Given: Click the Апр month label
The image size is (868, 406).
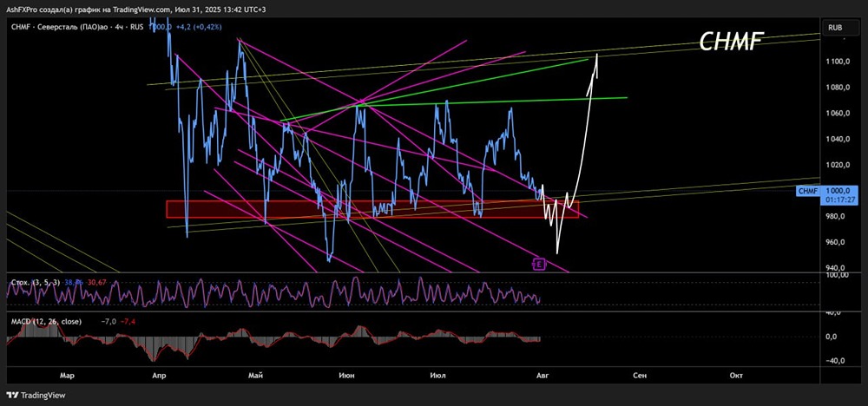Looking at the screenshot, I should pyautogui.click(x=159, y=376).
